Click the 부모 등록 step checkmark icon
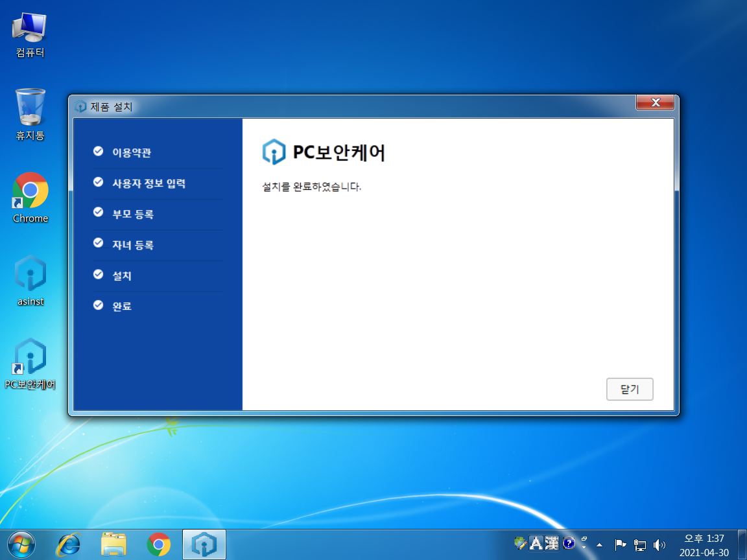This screenshot has height=560, width=747. tap(98, 213)
